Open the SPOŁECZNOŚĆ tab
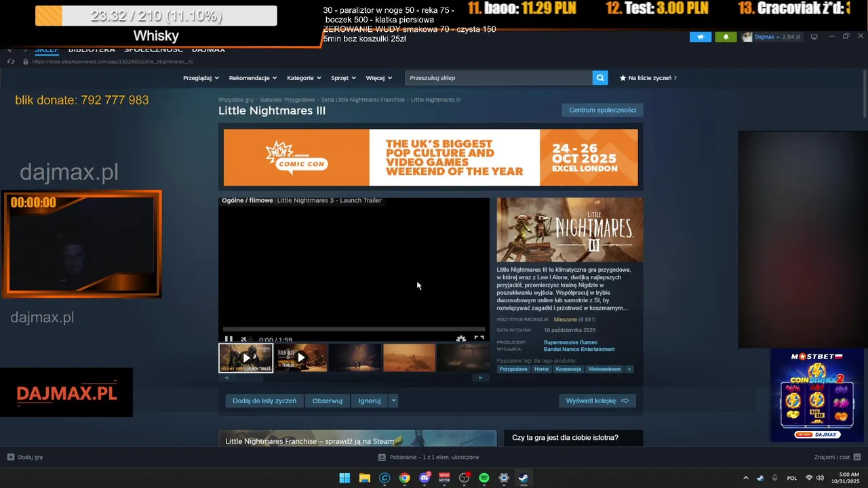This screenshot has width=868, height=488. click(154, 49)
